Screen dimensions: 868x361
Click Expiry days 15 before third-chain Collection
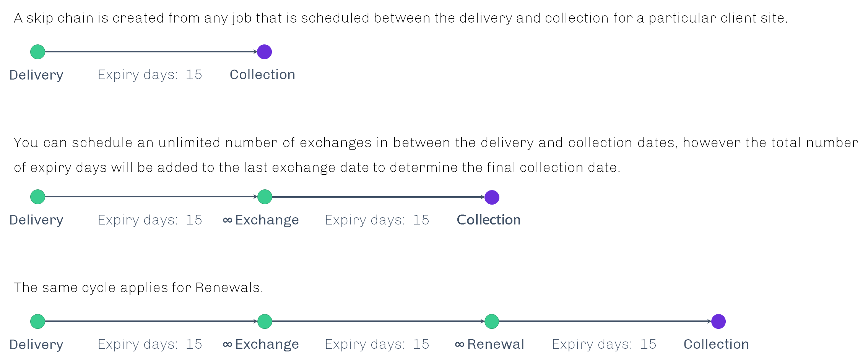point(604,345)
